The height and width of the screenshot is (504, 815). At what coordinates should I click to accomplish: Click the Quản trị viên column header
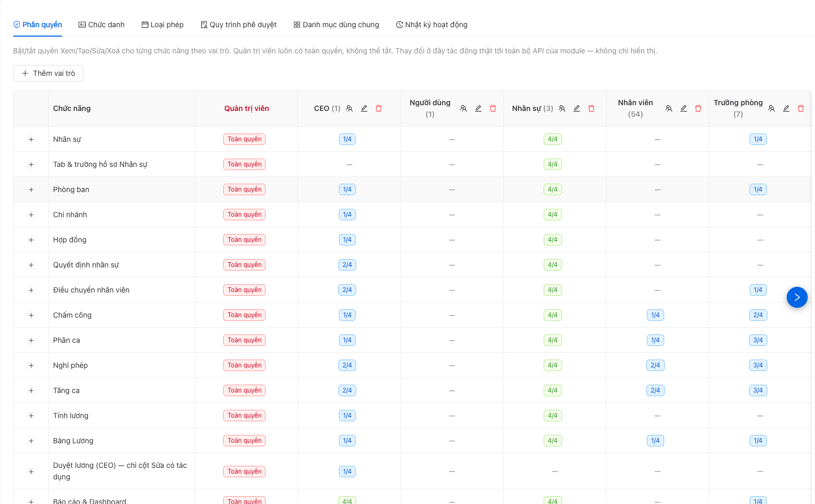[247, 108]
